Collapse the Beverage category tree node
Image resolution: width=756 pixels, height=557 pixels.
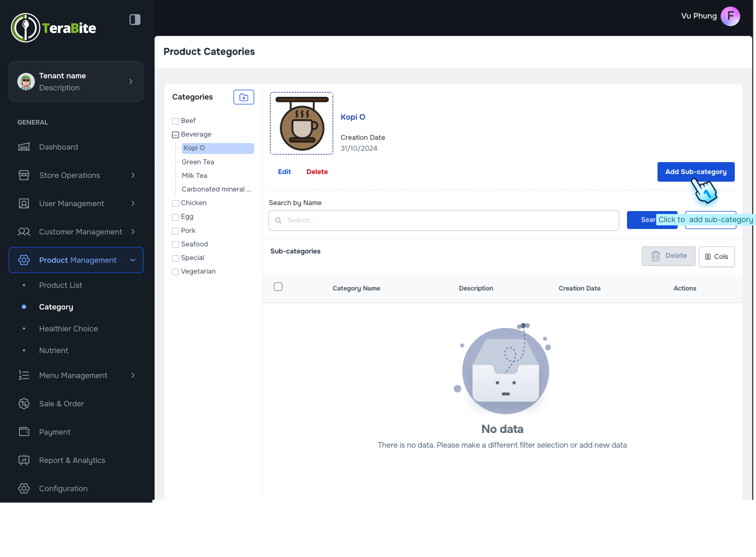[x=176, y=135]
